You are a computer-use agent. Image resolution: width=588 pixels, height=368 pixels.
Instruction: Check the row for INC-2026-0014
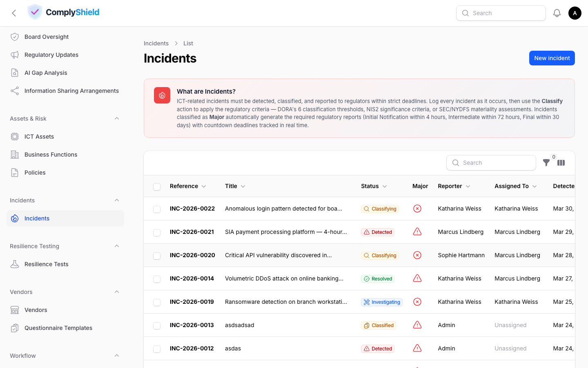click(x=157, y=279)
